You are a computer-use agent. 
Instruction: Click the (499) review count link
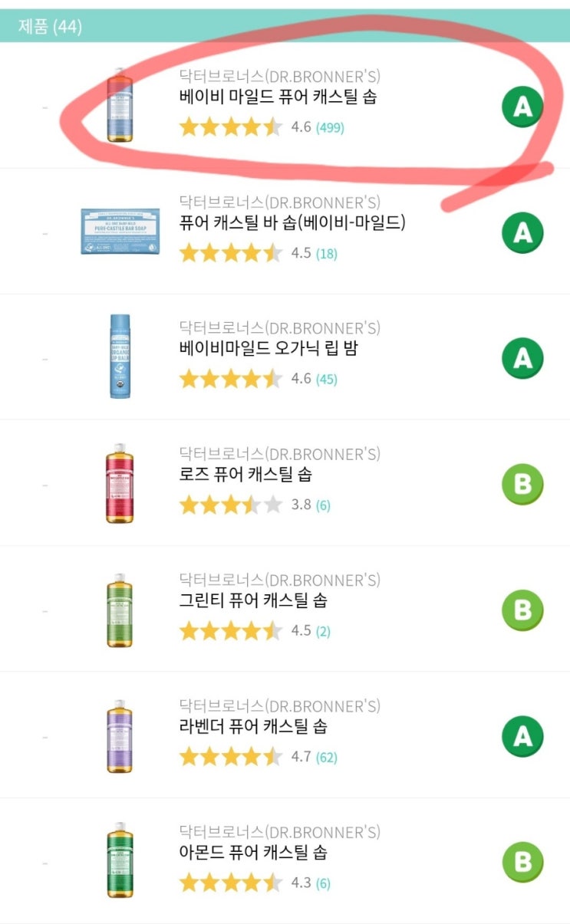[x=330, y=128]
